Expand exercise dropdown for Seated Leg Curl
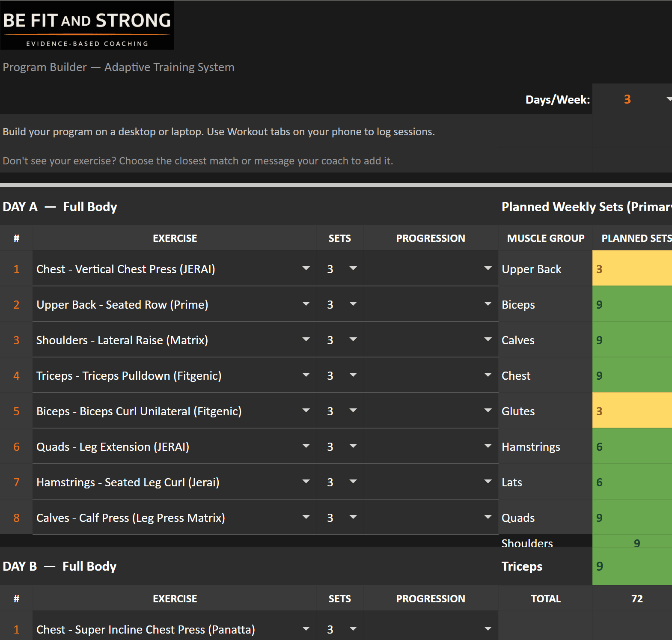This screenshot has height=640, width=672. (x=306, y=482)
